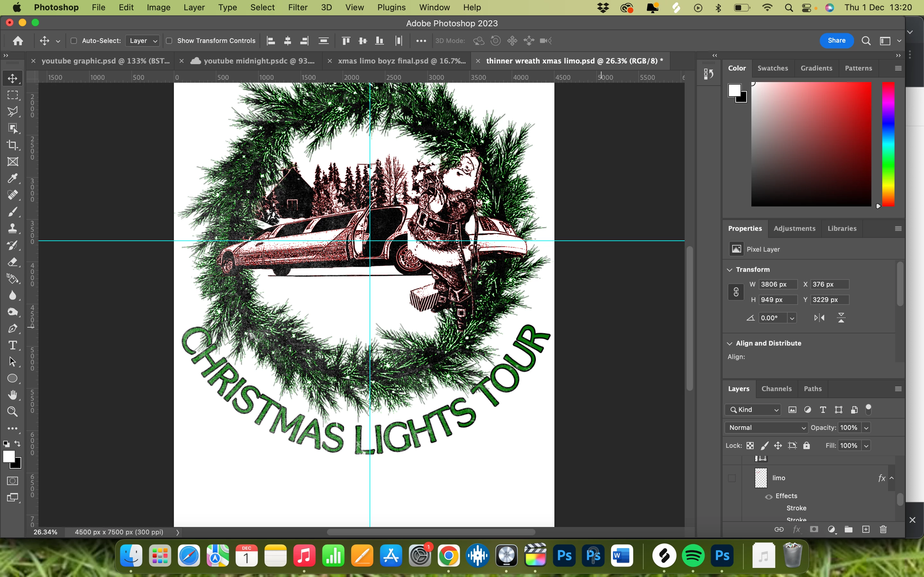Click the Share button
Viewport: 924px width, 577px height.
point(836,40)
